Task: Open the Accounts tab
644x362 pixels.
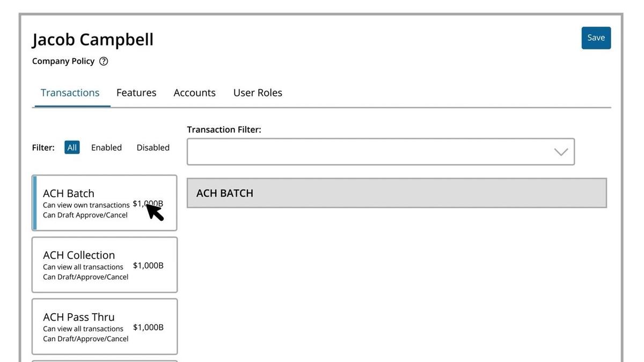Action: pyautogui.click(x=194, y=92)
